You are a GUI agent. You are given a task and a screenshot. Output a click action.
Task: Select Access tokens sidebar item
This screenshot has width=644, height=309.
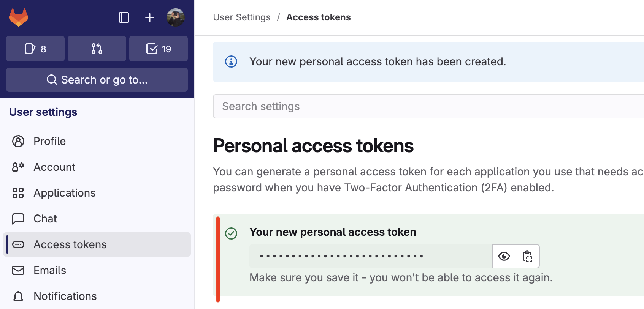pyautogui.click(x=70, y=244)
